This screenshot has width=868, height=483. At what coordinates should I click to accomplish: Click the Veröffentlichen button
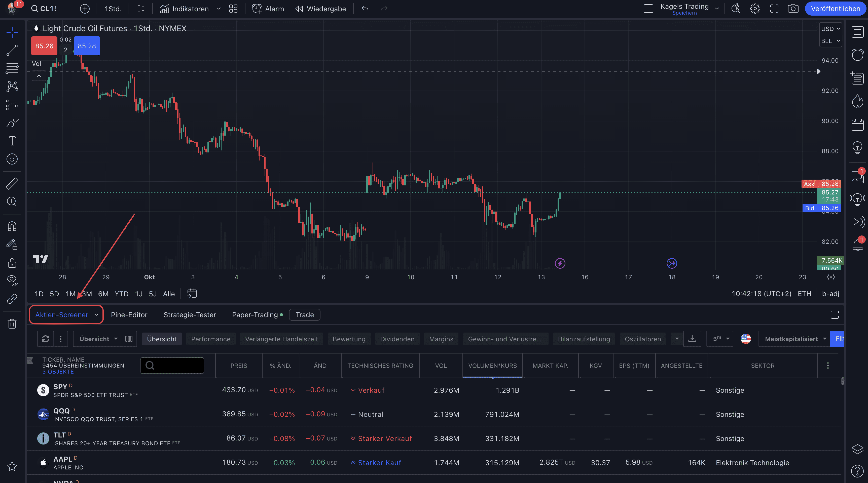[x=835, y=9]
